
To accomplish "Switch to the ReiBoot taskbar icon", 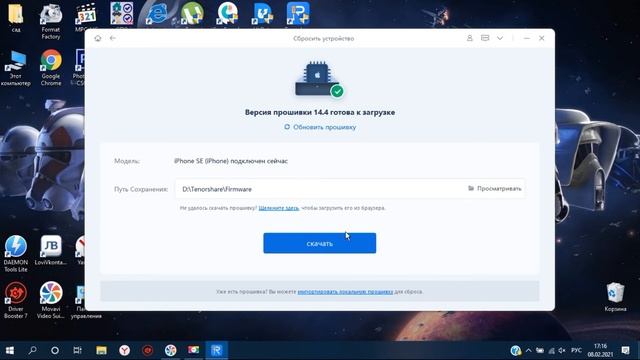I will tap(216, 350).
